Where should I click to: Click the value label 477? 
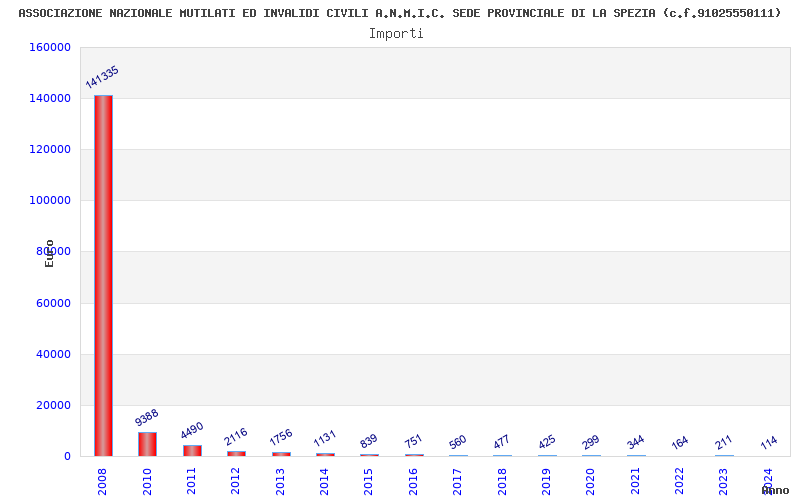click(502, 442)
